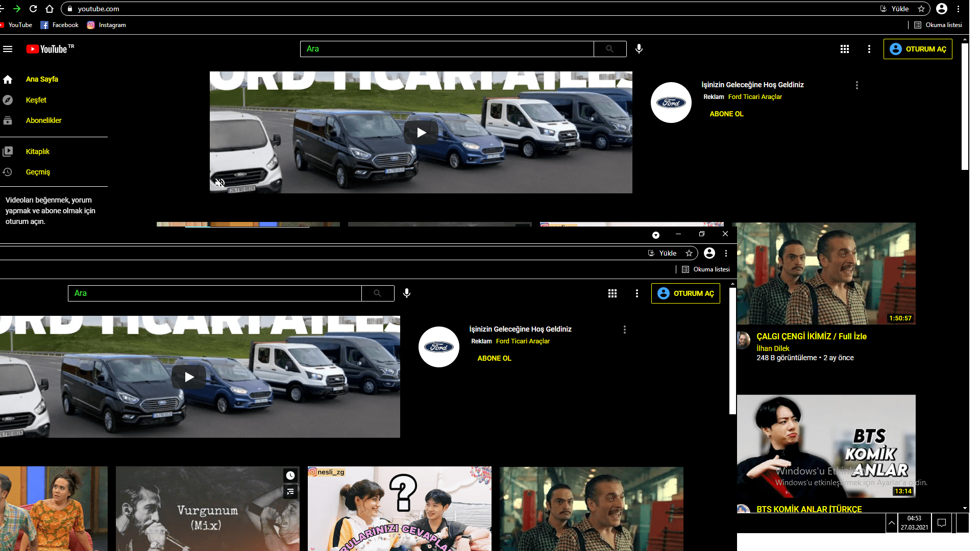Open İlhan Dilek channel link
Screen dimensions: 980x551
coord(773,348)
